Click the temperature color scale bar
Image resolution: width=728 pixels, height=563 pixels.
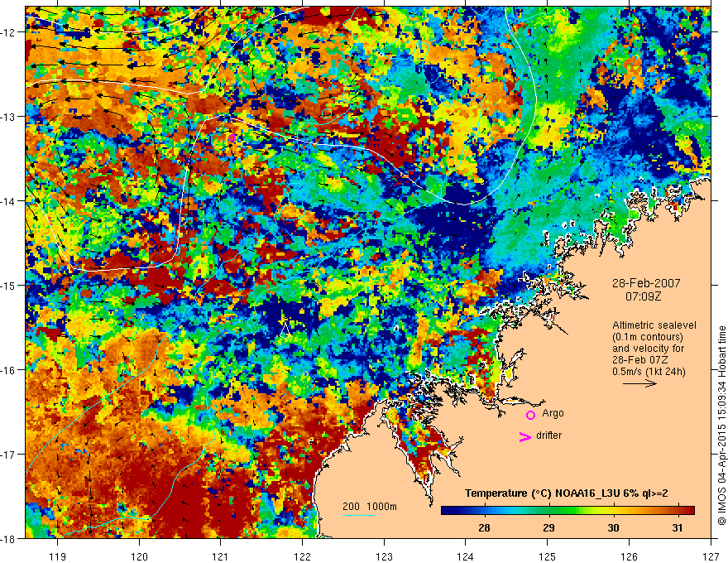(x=568, y=511)
